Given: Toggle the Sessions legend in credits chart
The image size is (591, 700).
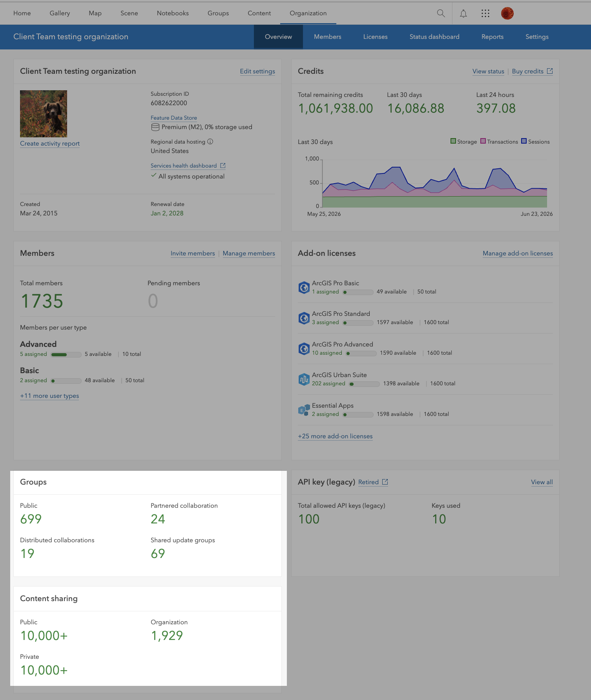Looking at the screenshot, I should (x=535, y=142).
